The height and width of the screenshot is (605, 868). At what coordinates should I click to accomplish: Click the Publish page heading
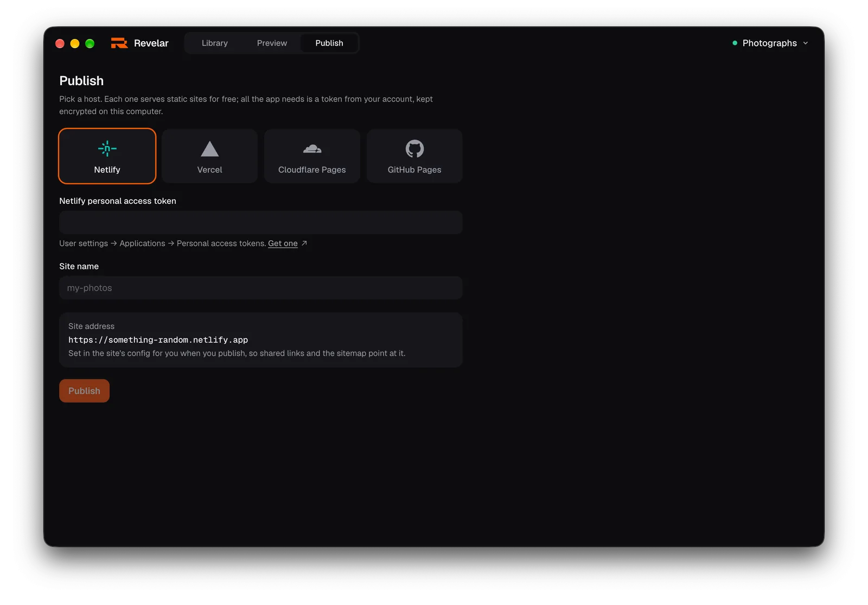pyautogui.click(x=81, y=81)
